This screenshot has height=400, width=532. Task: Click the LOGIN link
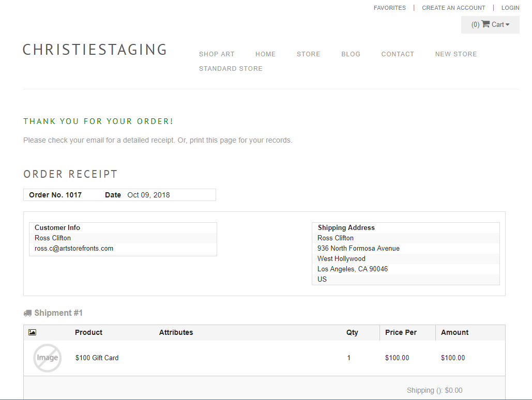click(x=510, y=7)
